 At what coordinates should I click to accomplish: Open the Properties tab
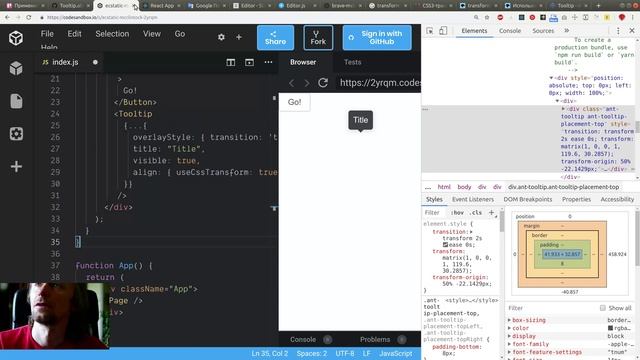pos(576,199)
